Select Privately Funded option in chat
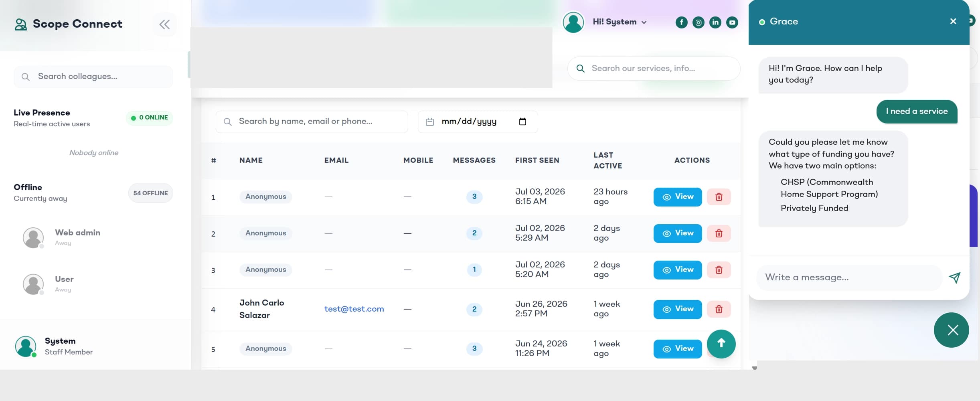The image size is (980, 401). [x=814, y=208]
